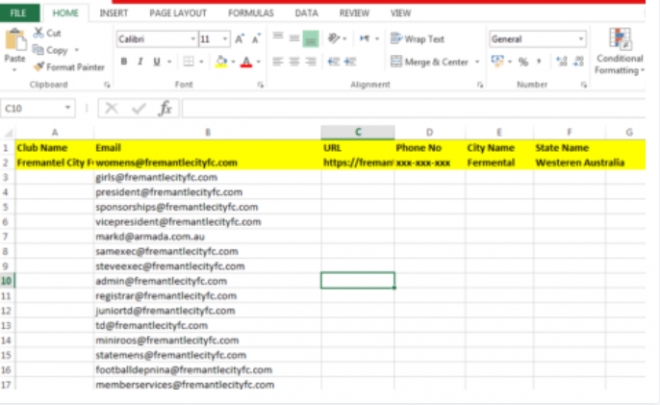Screen dimensions: 660x405
Task: Toggle Italic formatting
Action: click(x=141, y=62)
